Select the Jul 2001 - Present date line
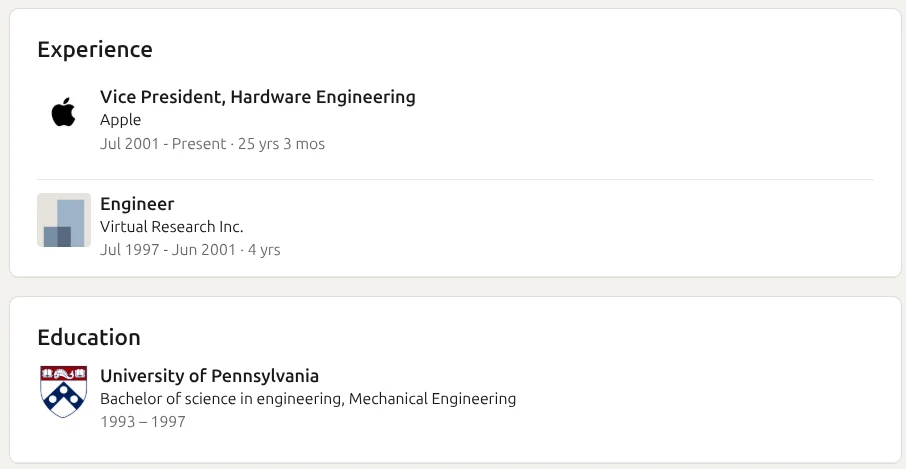 click(212, 143)
